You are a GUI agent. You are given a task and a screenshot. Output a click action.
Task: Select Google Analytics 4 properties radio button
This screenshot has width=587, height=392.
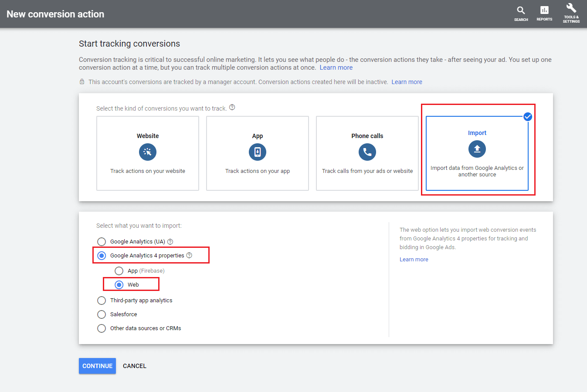point(102,256)
